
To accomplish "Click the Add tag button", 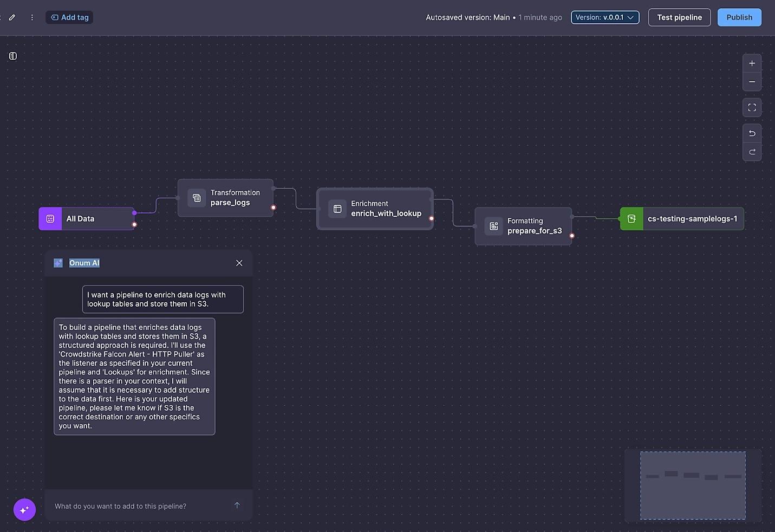I will pyautogui.click(x=70, y=17).
